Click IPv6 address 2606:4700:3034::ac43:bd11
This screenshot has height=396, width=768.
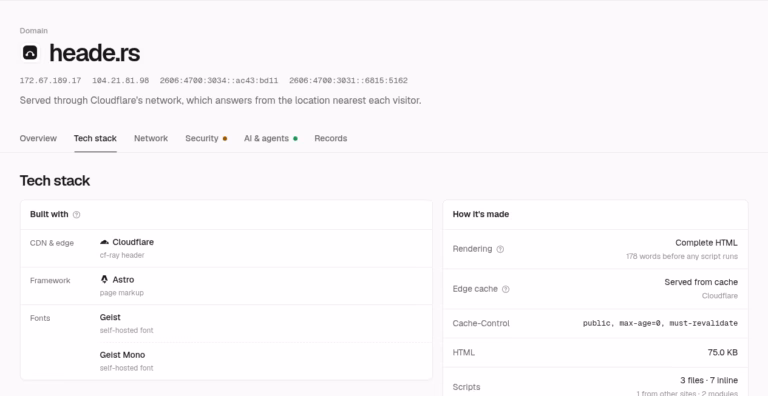(219, 80)
